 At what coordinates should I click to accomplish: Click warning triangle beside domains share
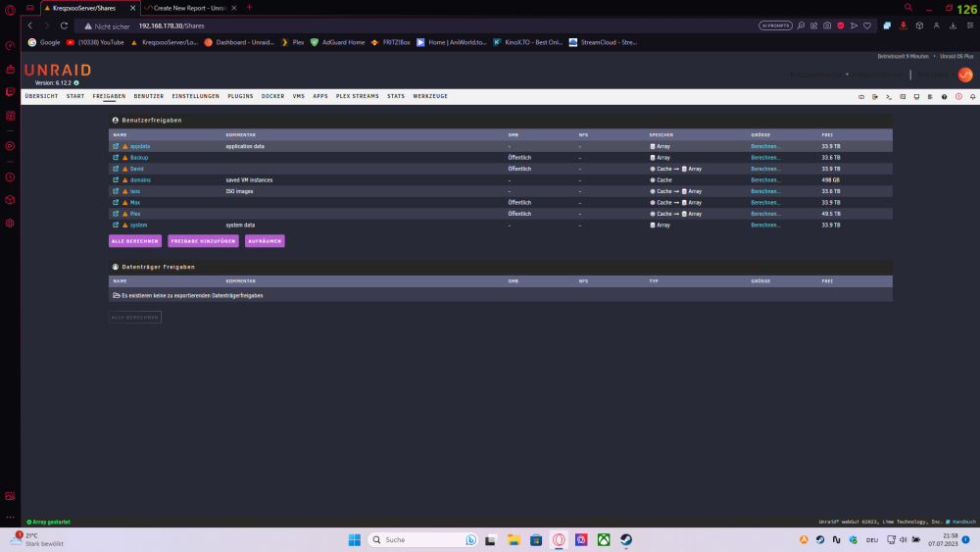125,180
